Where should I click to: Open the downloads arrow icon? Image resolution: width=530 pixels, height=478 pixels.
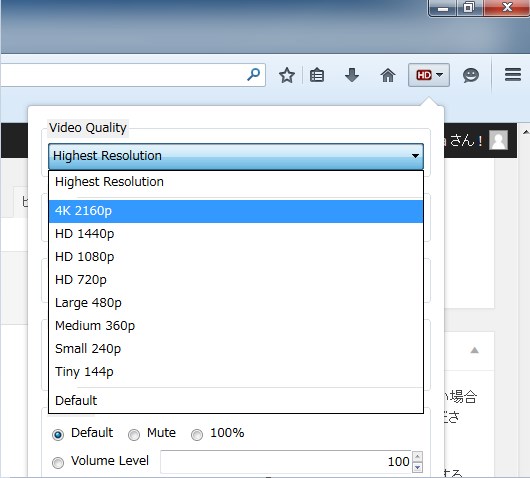click(352, 75)
